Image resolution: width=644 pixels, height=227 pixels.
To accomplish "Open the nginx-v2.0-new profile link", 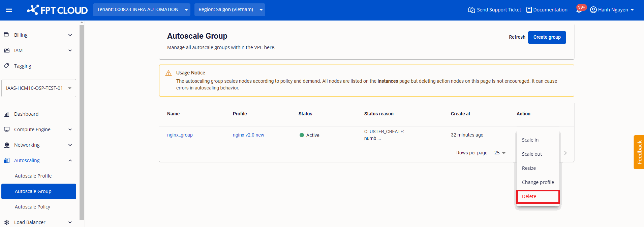I will point(248,135).
